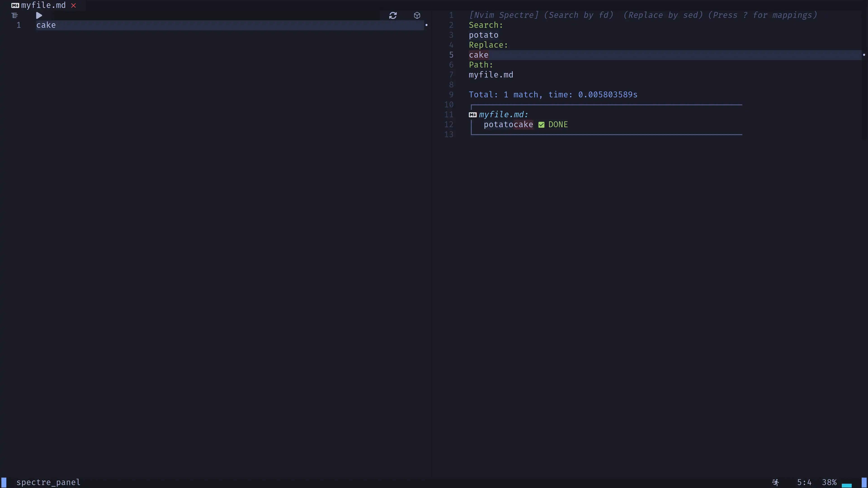Screen dimensions: 868x488
Task: Click the 38% scroll percentage
Action: click(x=829, y=482)
